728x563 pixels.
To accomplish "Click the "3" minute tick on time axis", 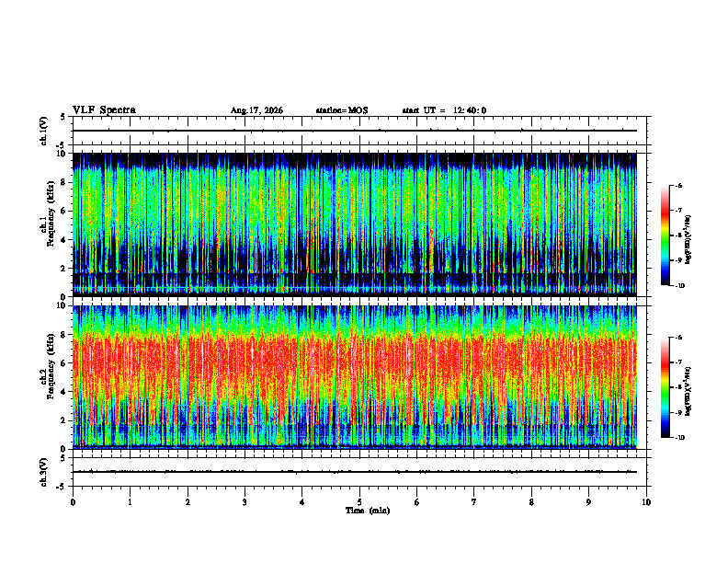I will [245, 502].
